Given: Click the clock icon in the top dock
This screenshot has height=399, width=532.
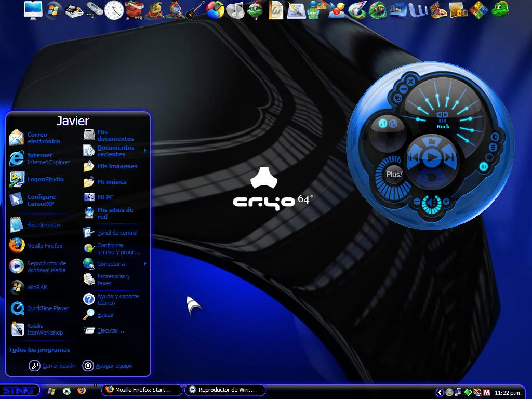Looking at the screenshot, I should (x=114, y=10).
